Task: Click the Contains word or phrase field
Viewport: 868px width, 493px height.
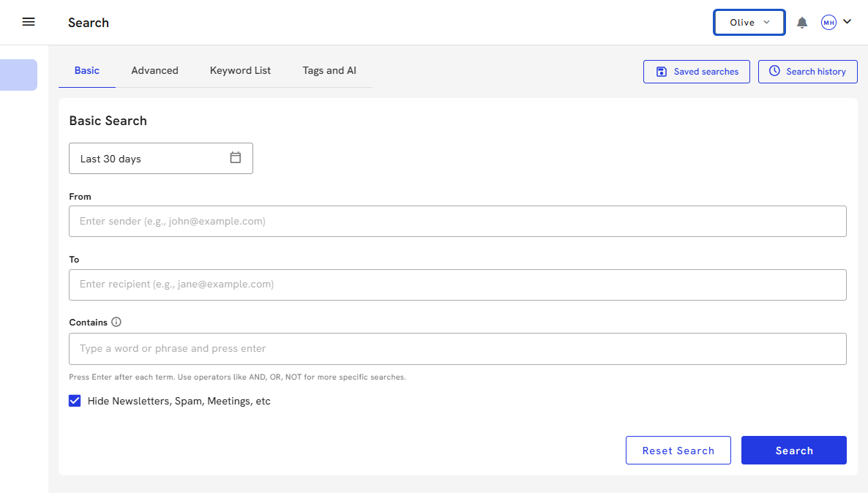Action: [457, 349]
